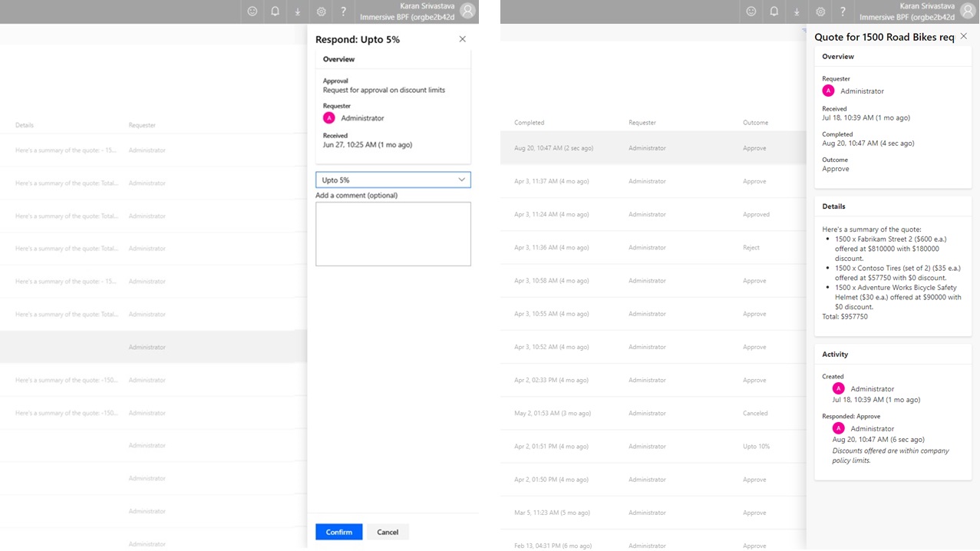
Task: Click the download arrow icon in the toolbar
Action: tap(297, 11)
